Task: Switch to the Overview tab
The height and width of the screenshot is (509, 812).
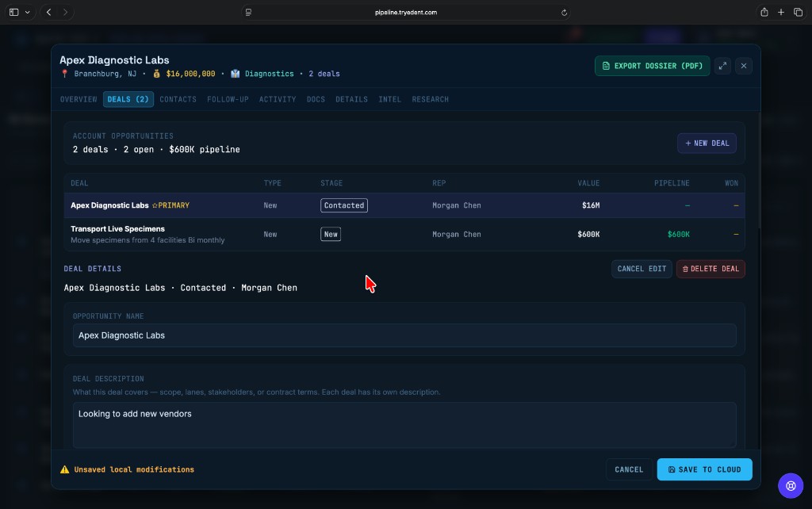Action: (x=79, y=99)
